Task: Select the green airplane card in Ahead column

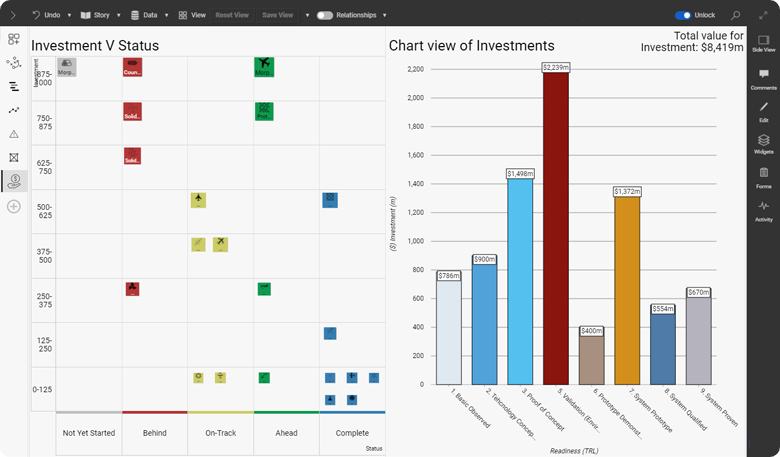Action: click(x=264, y=67)
